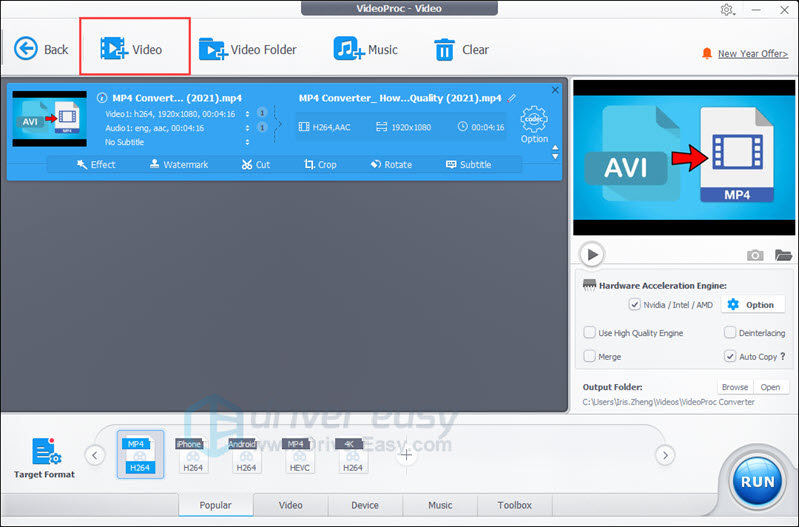Reorder item using up/down arrows

click(x=555, y=152)
